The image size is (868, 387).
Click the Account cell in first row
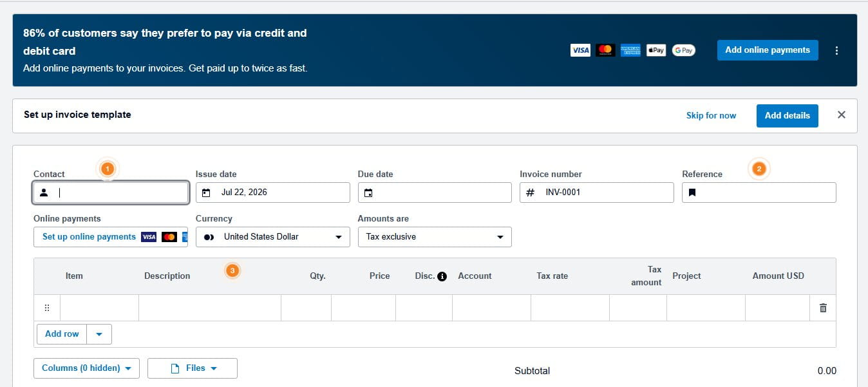click(492, 308)
